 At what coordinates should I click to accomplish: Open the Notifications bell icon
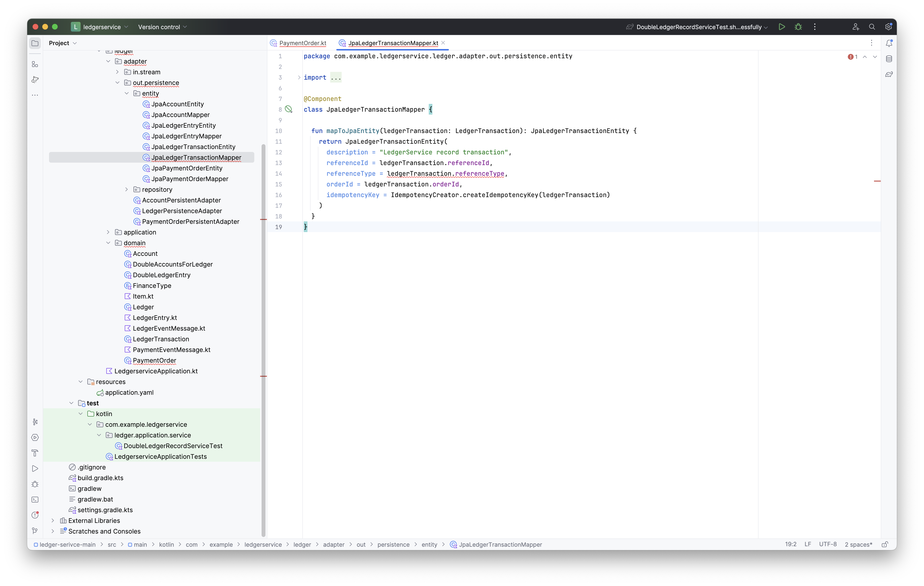coord(889,43)
